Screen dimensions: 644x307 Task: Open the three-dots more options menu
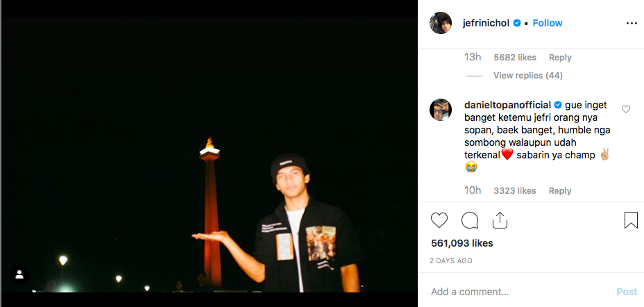click(631, 23)
